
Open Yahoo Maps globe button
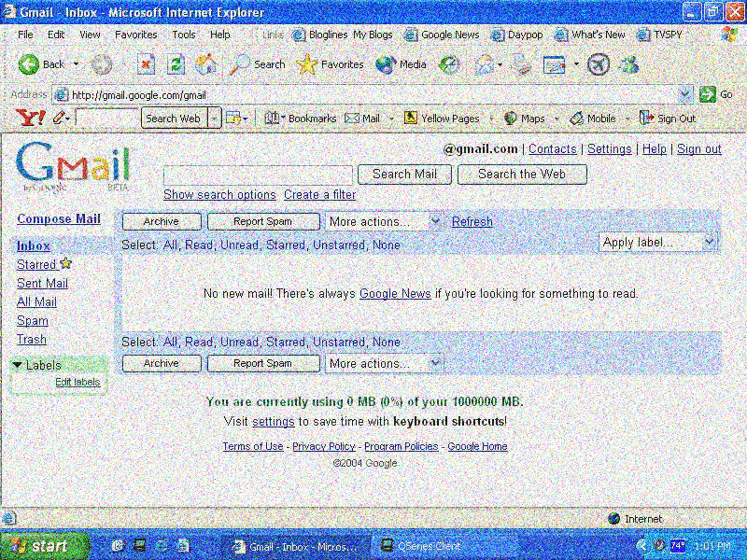pos(524,119)
